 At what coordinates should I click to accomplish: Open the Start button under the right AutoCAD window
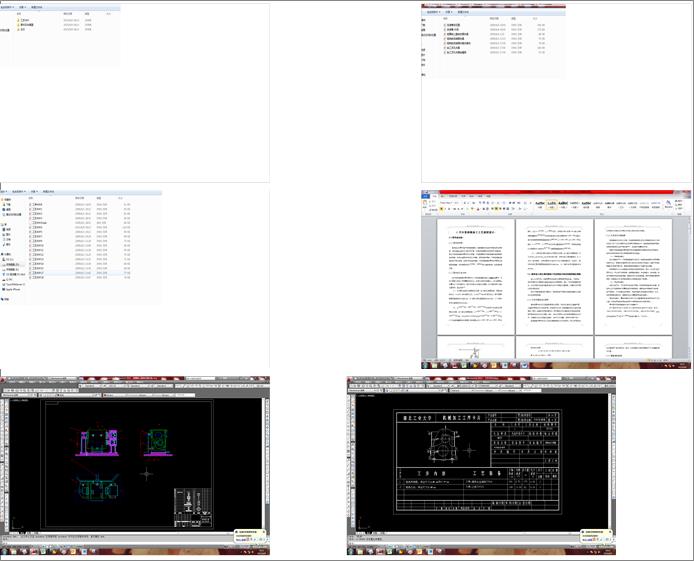coord(351,551)
